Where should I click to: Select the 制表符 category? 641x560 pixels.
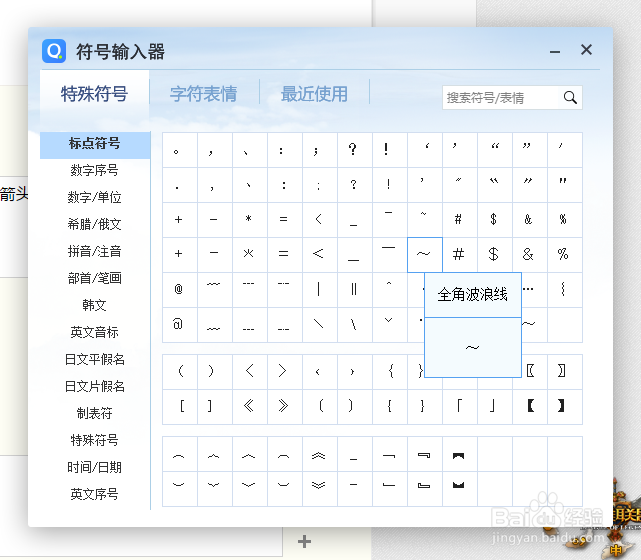click(x=95, y=413)
